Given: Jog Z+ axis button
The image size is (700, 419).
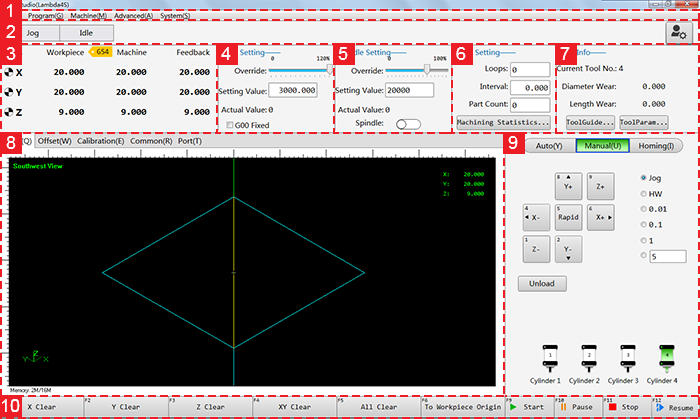Looking at the screenshot, I should 600,186.
